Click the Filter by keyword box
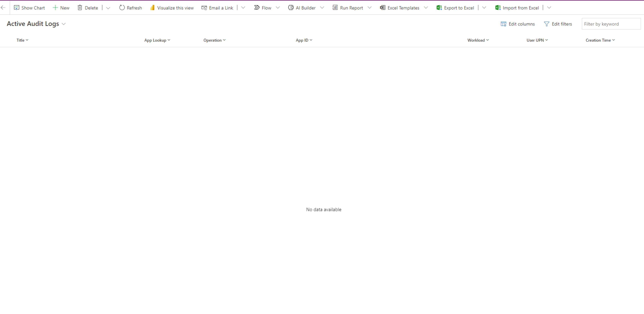 coord(611,24)
